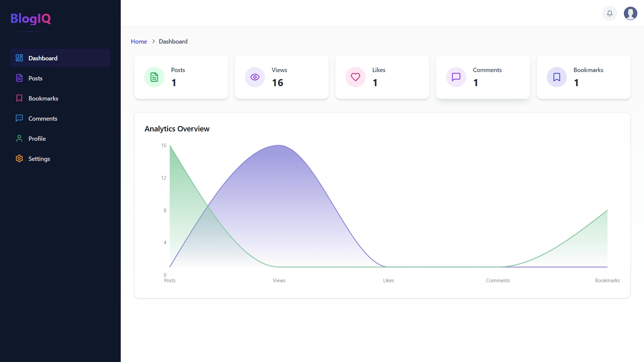Viewport: 644px width, 362px height.
Task: Click the BlogIQ logo
Action: [x=30, y=19]
